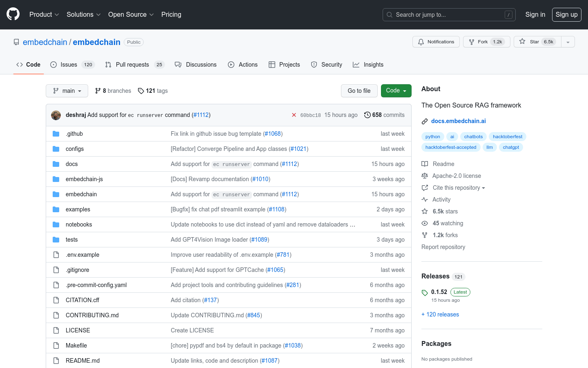Open the Projects tab

click(x=284, y=65)
